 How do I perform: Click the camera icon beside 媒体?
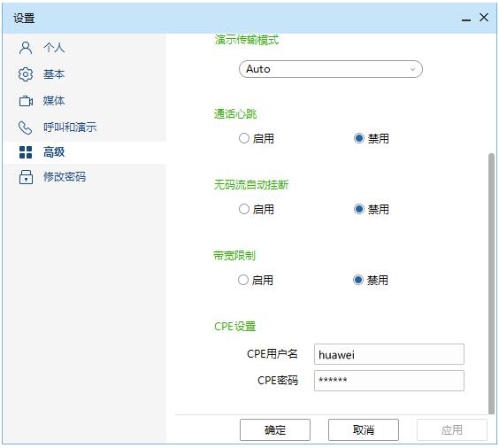26,101
